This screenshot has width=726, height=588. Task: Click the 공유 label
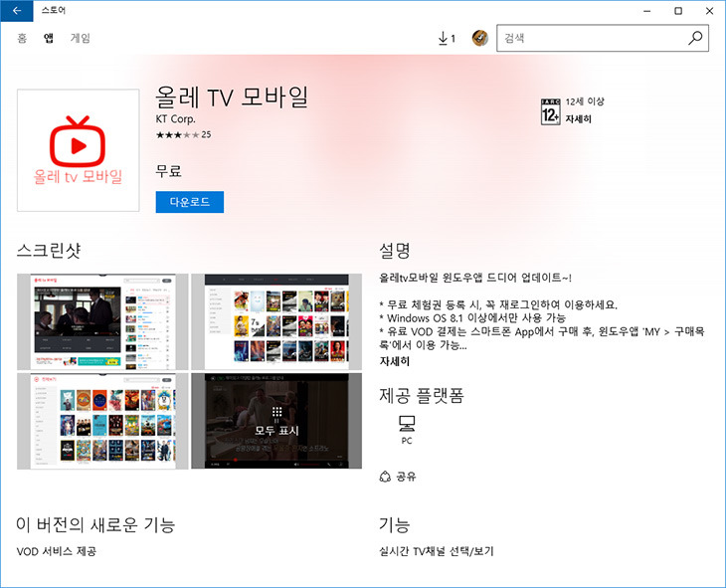click(407, 477)
